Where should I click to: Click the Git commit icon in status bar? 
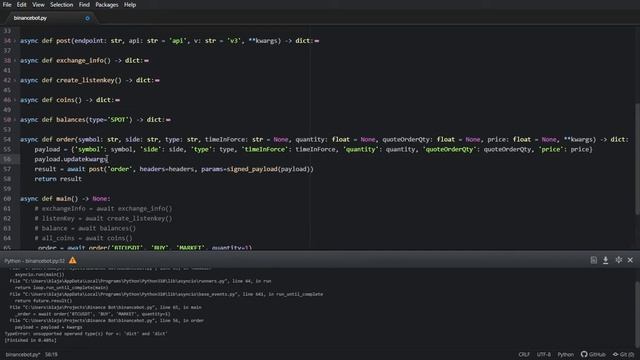coord(616,354)
